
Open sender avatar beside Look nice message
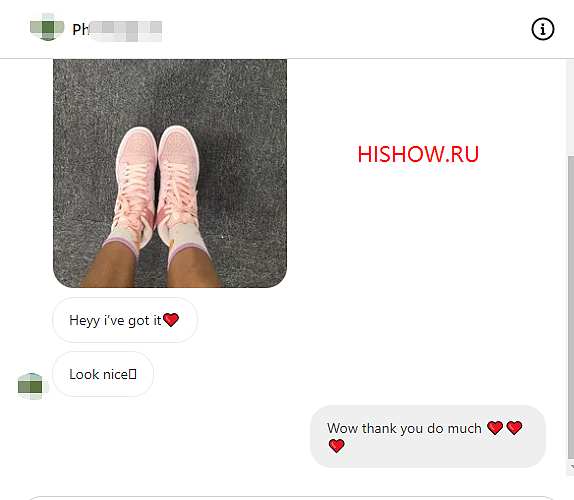click(x=32, y=386)
